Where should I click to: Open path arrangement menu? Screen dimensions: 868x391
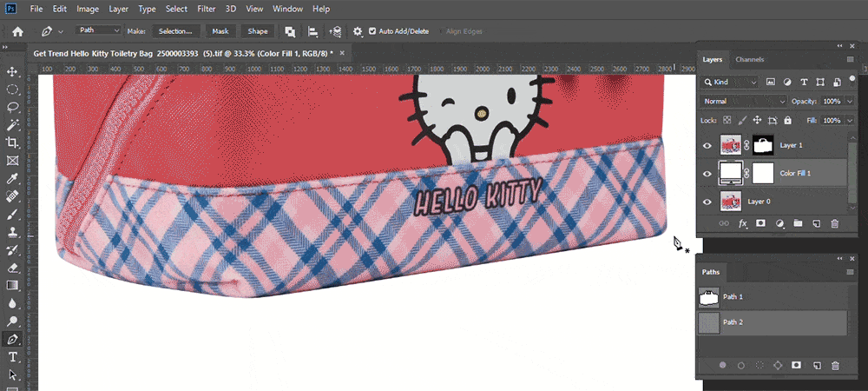pyautogui.click(x=335, y=31)
